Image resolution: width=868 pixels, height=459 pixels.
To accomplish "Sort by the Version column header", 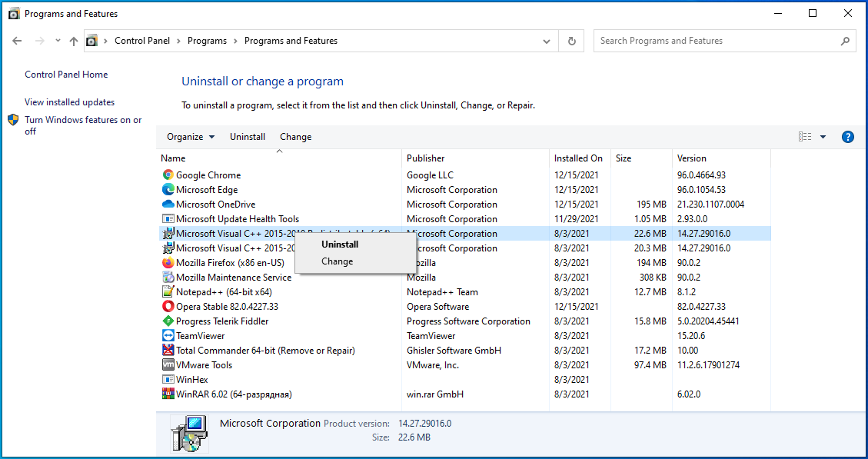I will pos(721,158).
